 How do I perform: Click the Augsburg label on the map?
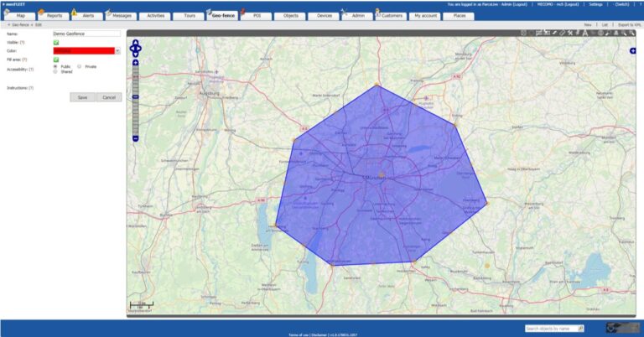209,93
